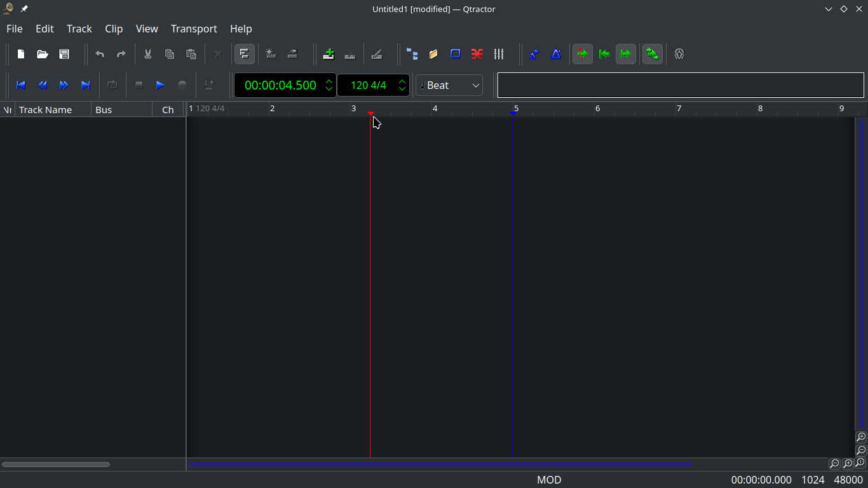This screenshot has height=488, width=868.
Task: Create a new session file
Action: click(x=20, y=54)
